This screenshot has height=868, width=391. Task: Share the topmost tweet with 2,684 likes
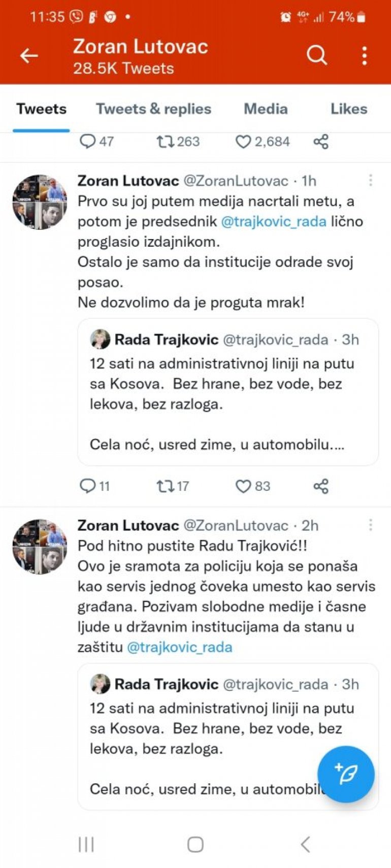pos(321,142)
